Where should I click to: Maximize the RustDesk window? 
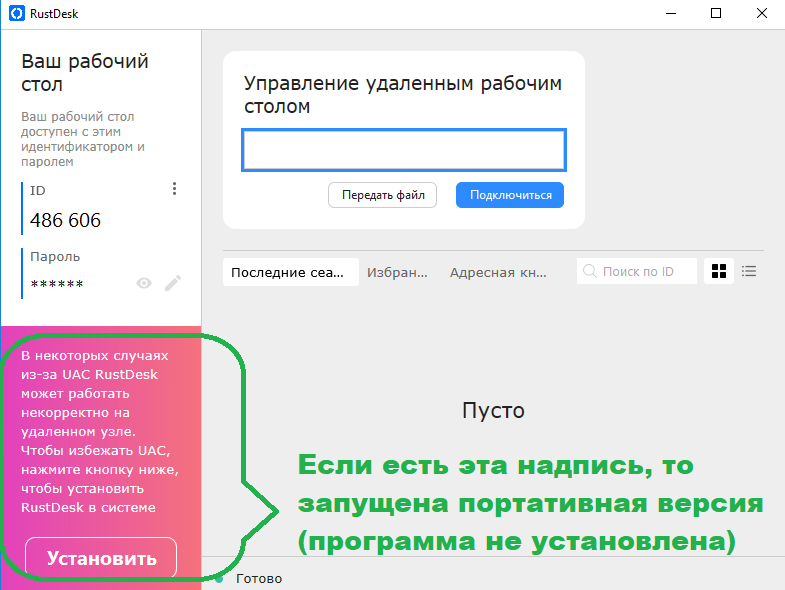[x=716, y=14]
